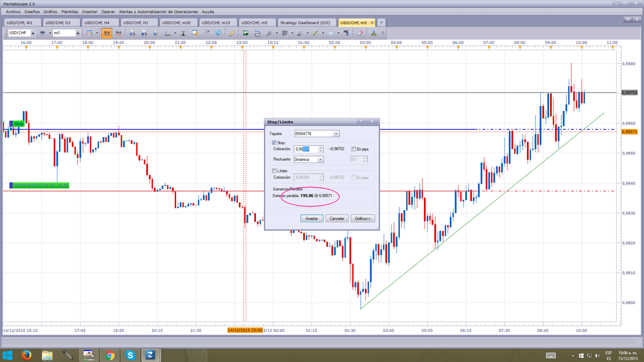Click the Stop Cotización spinner arrows
Viewport: 644px width, 362px height.
pos(320,149)
